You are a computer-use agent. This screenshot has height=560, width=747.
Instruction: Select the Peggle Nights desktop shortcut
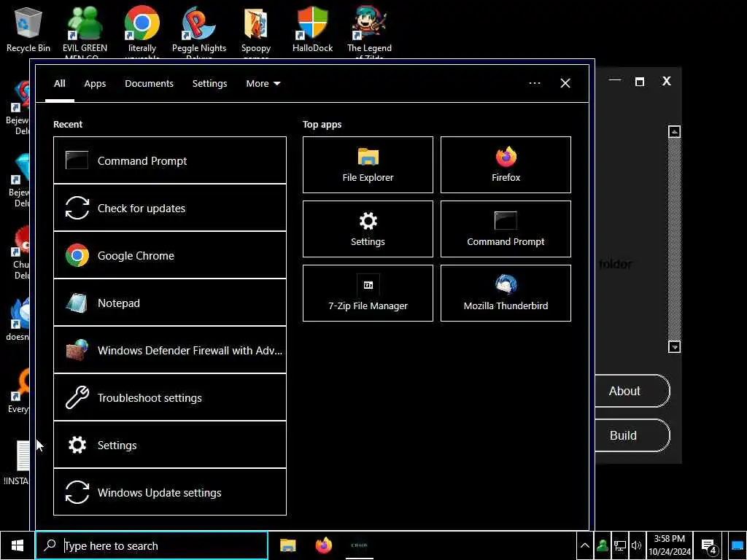(x=199, y=31)
